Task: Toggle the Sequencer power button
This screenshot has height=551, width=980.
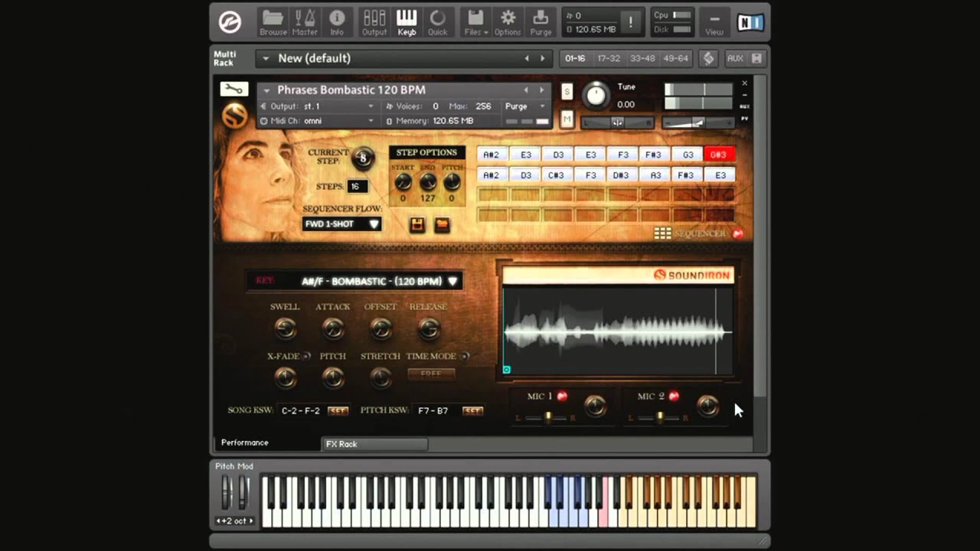Action: coord(738,233)
